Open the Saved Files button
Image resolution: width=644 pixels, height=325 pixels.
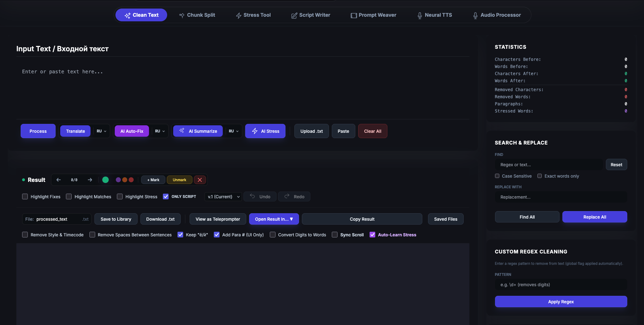coord(445,219)
